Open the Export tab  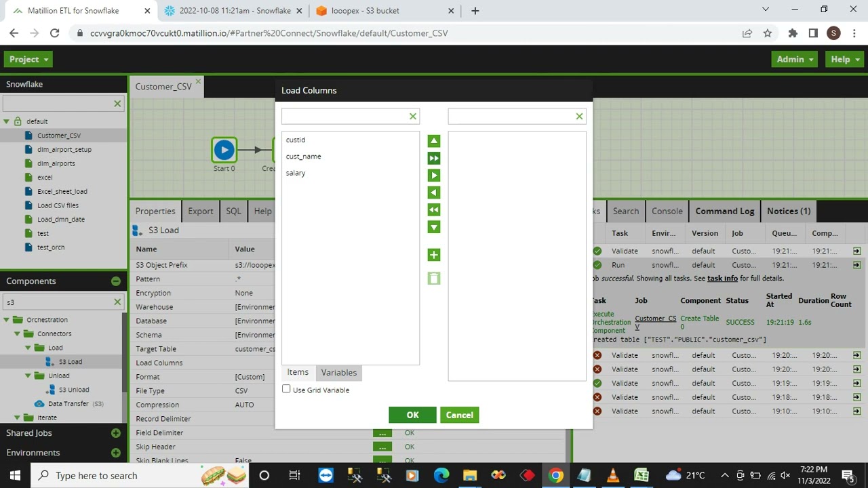click(x=200, y=211)
